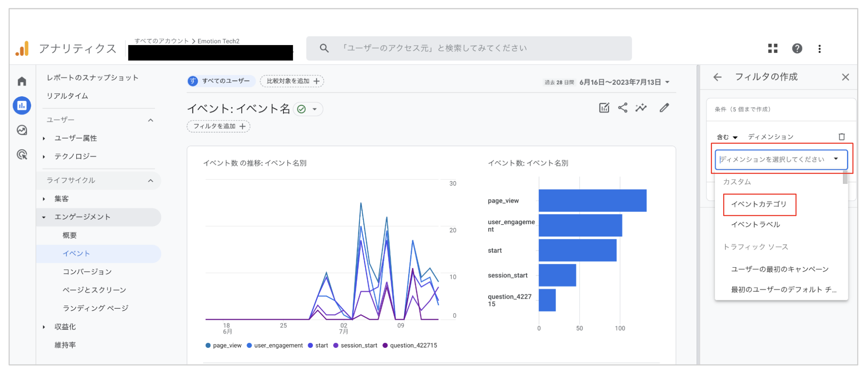
Task: Click the customize report chart icon
Action: [604, 108]
